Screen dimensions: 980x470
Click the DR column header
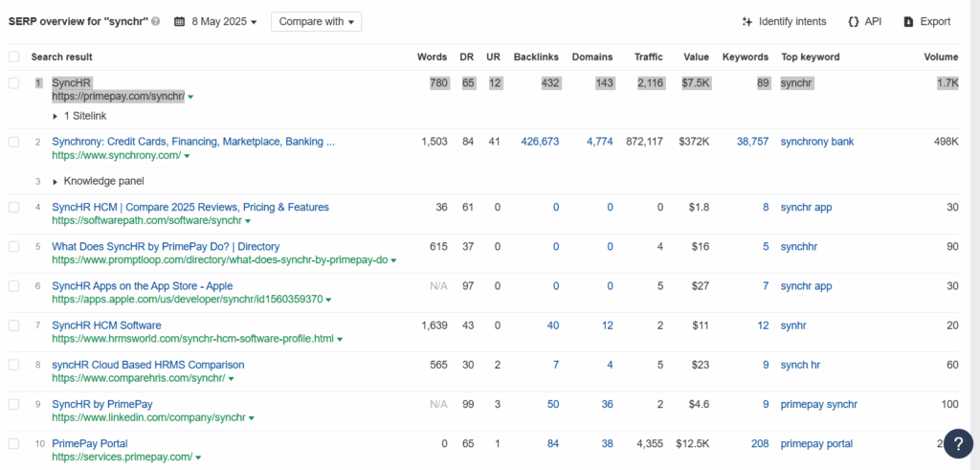click(467, 56)
